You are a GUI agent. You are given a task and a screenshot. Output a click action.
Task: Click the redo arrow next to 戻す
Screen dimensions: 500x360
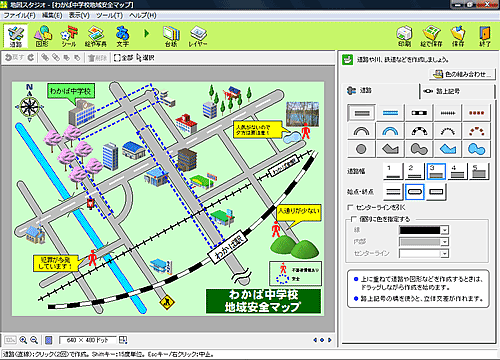pyautogui.click(x=31, y=58)
